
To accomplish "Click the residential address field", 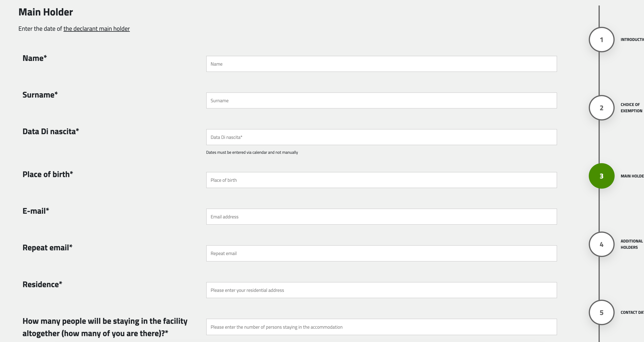I will pos(381,290).
